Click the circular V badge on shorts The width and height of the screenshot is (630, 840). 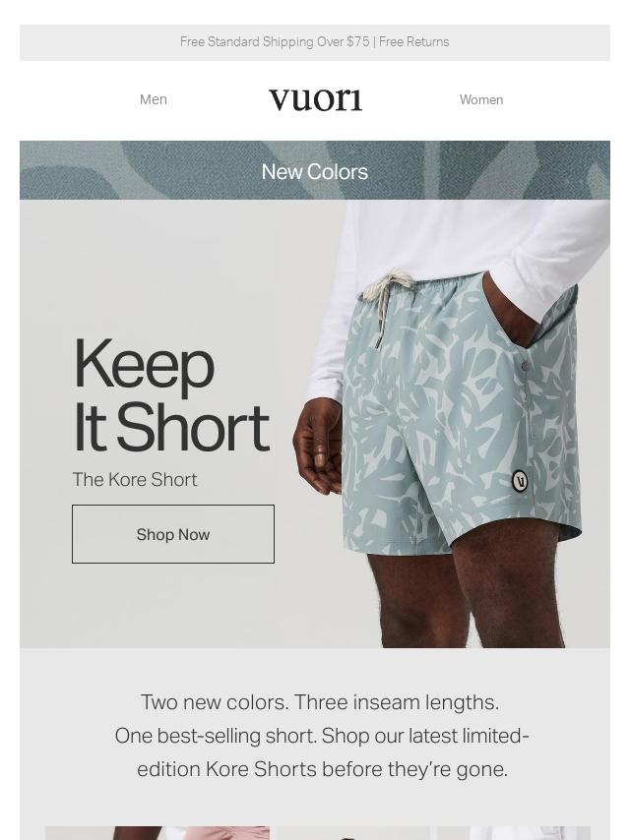[520, 481]
